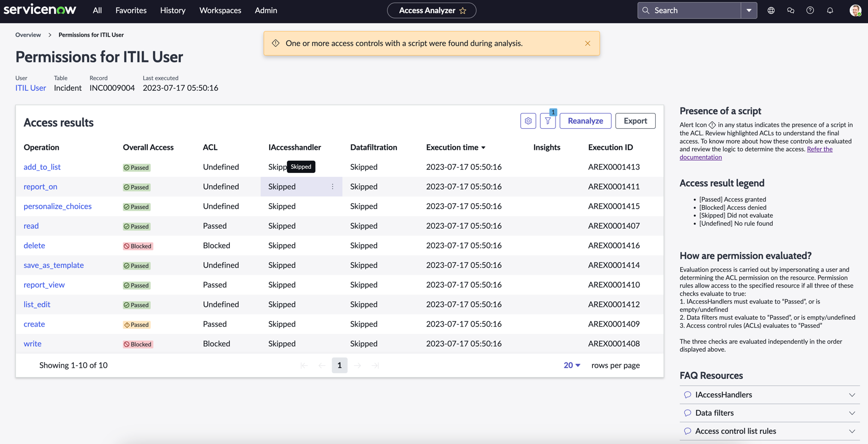Open the ITIL User link

[30, 88]
